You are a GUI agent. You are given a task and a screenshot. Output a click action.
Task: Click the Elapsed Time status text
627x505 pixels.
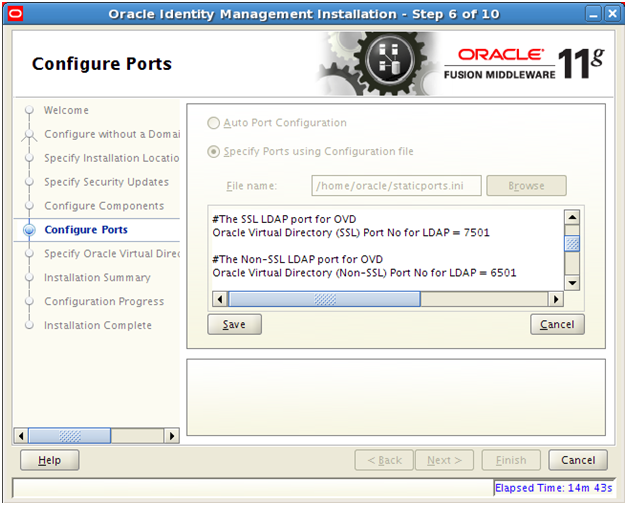553,488
